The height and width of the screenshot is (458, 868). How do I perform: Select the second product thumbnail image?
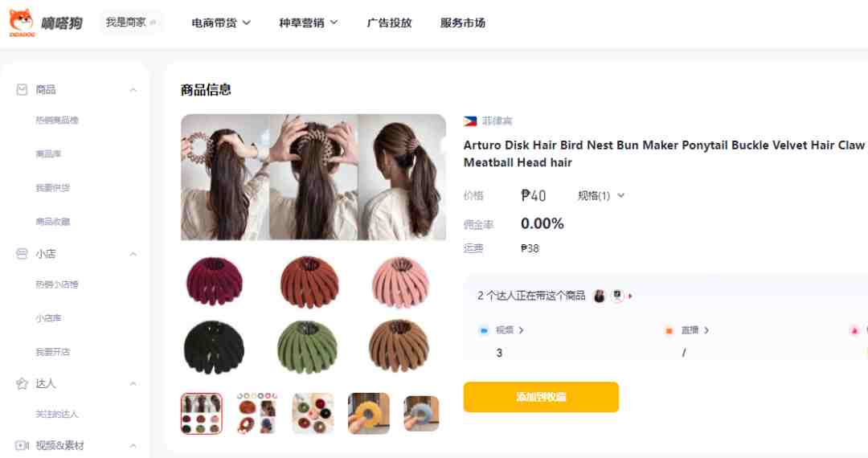coord(257,413)
